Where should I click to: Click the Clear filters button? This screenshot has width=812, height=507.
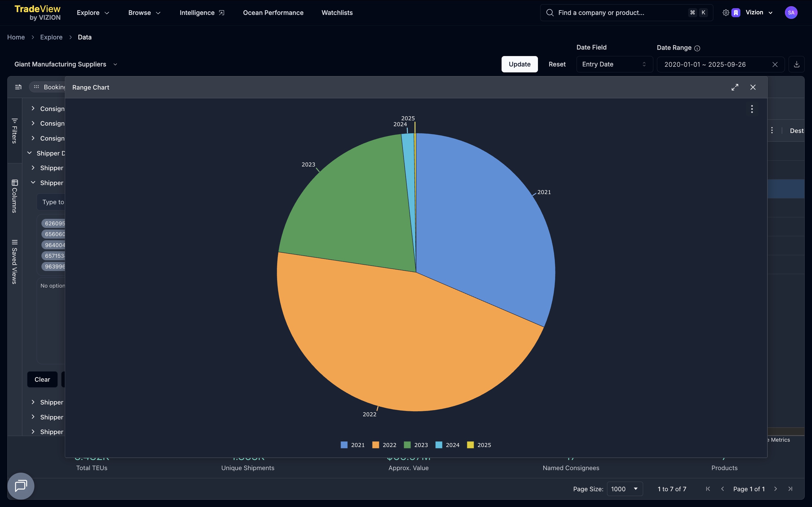point(42,379)
